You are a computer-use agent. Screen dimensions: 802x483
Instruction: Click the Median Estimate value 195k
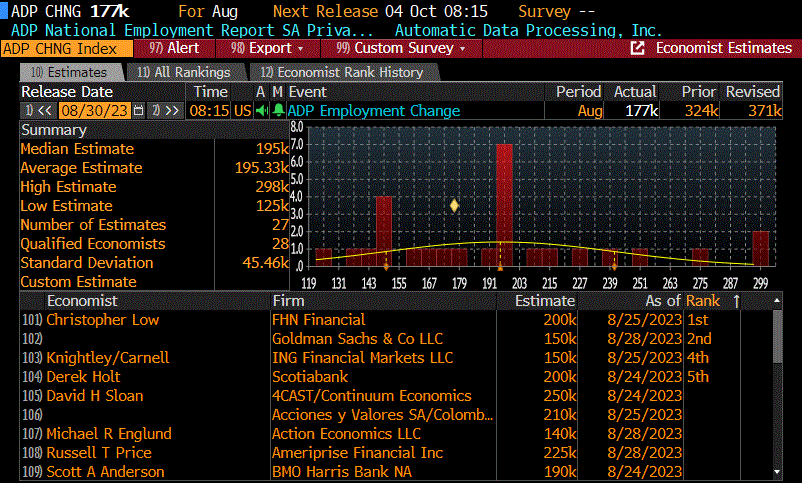click(x=272, y=149)
